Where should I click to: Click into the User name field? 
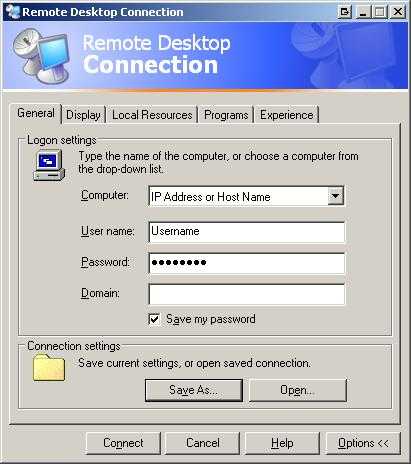247,232
